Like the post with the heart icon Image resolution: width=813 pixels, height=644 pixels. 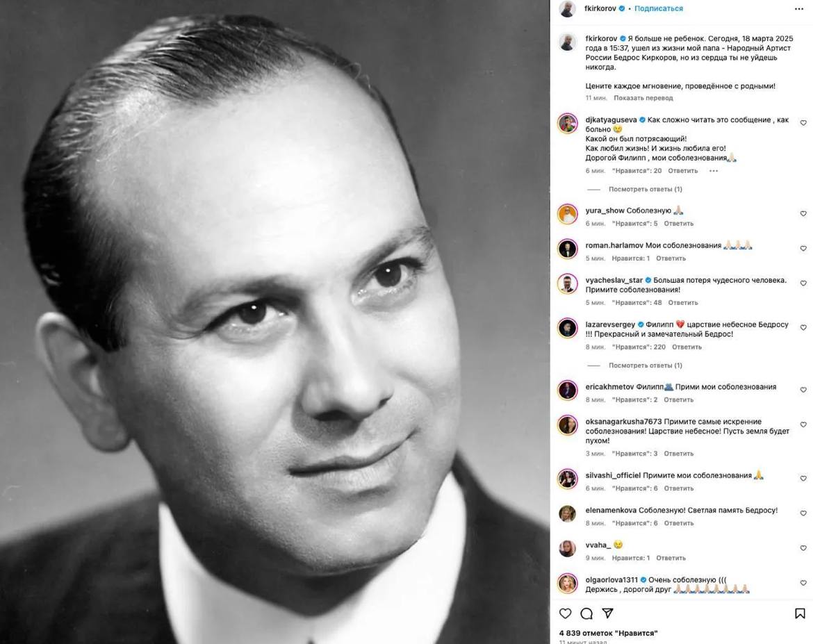(x=565, y=613)
